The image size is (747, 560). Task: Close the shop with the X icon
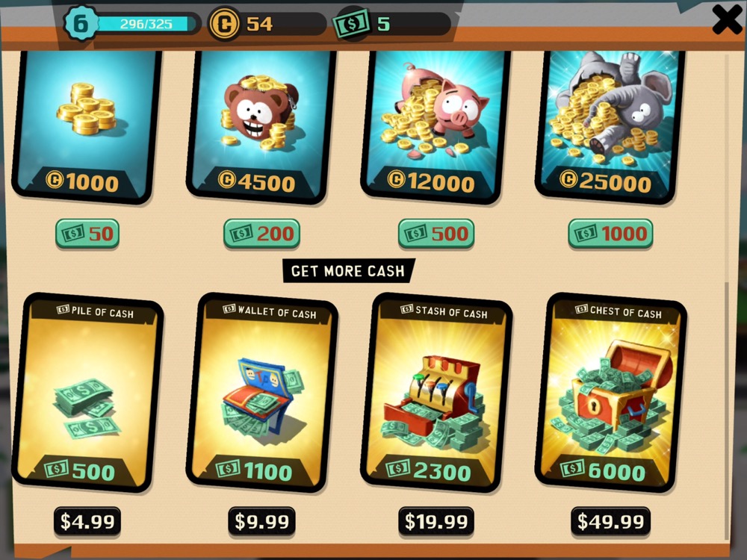click(x=727, y=20)
